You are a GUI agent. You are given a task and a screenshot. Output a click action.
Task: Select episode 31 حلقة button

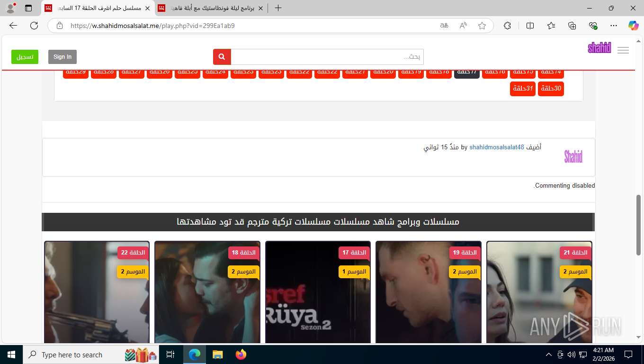(x=523, y=89)
